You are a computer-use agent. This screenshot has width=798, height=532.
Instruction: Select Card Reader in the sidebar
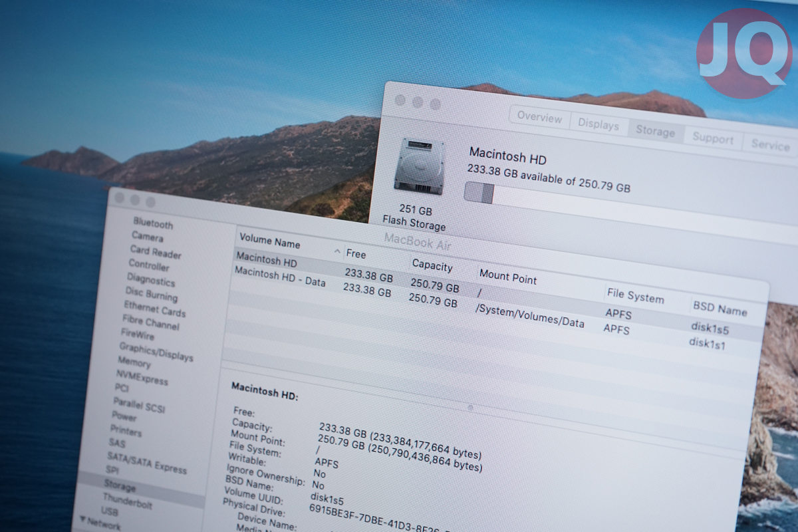point(156,251)
